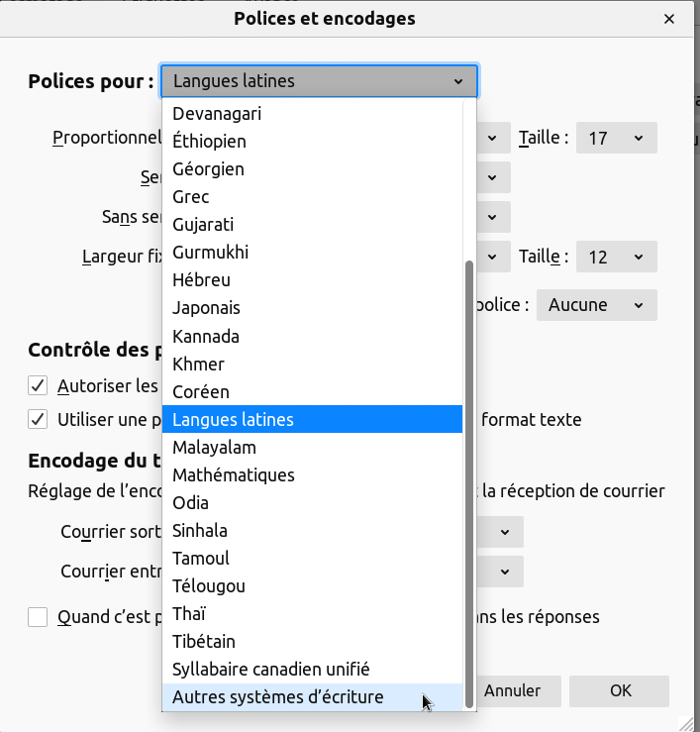Open the Aucune minimum size dropdown
This screenshot has height=732, width=700.
tap(596, 305)
